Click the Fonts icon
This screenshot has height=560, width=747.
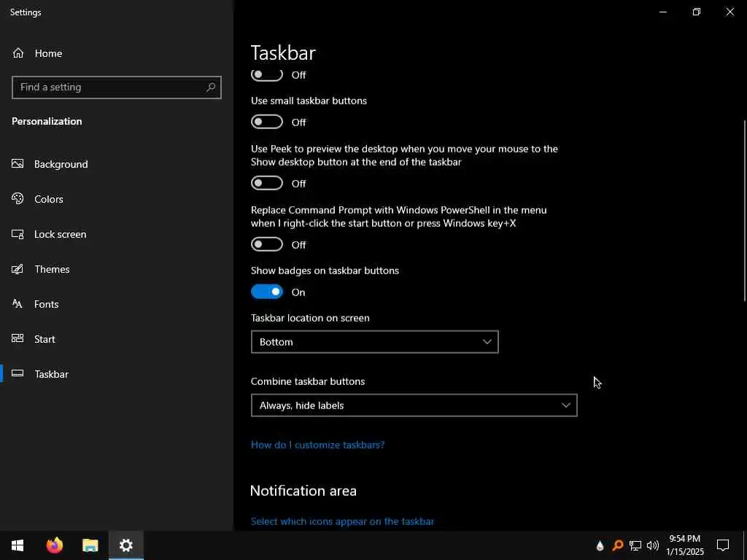pos(18,304)
